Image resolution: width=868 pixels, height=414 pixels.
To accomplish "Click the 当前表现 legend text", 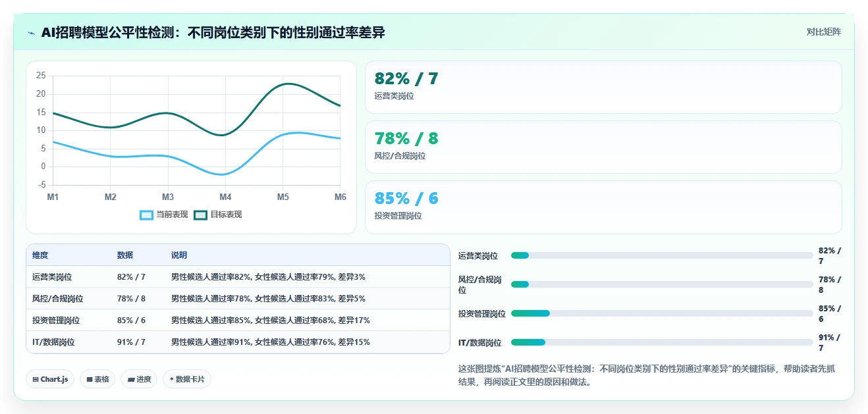I will [172, 215].
